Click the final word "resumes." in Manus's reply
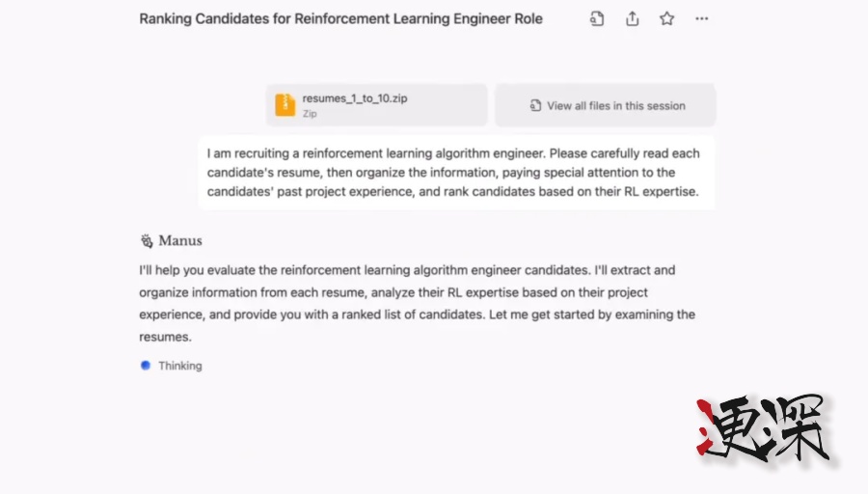Screen dimensions: 868x494 166,337
